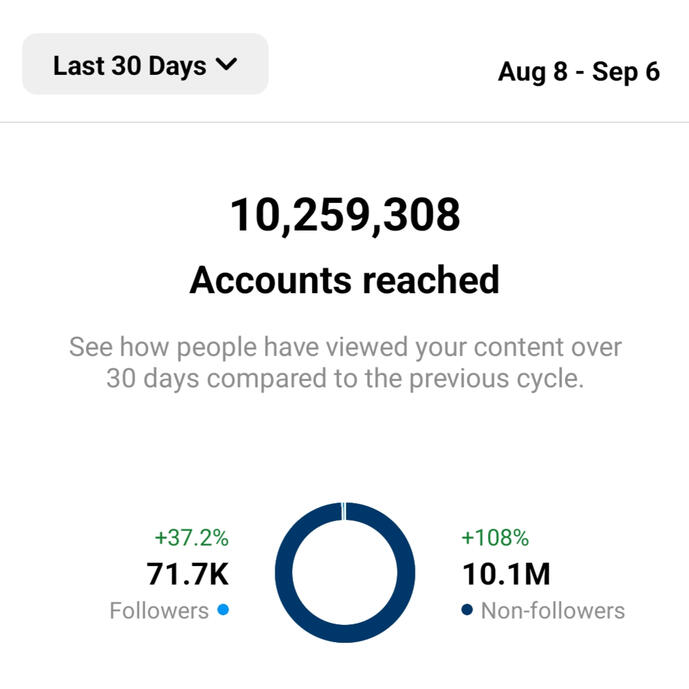Tap the small followers slice atop the donut

[344, 511]
